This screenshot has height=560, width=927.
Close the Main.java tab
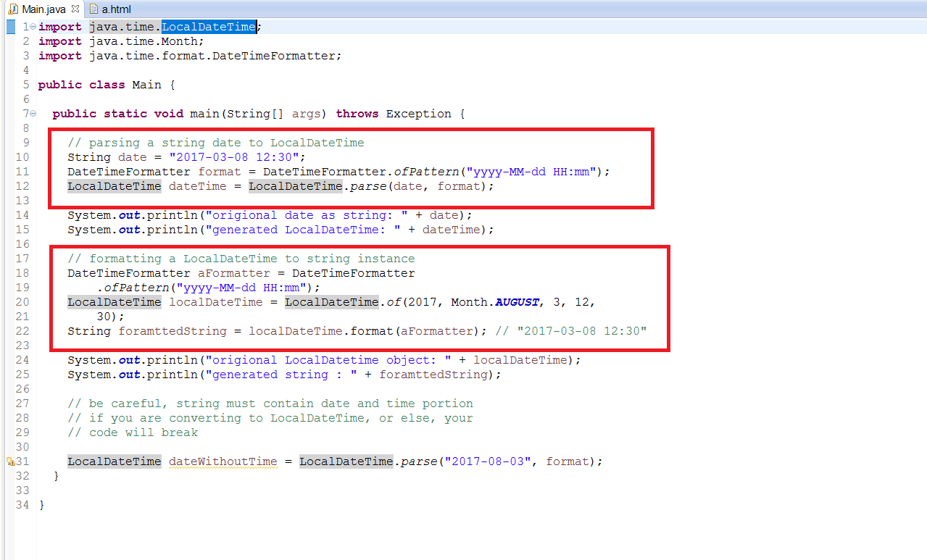pos(75,9)
